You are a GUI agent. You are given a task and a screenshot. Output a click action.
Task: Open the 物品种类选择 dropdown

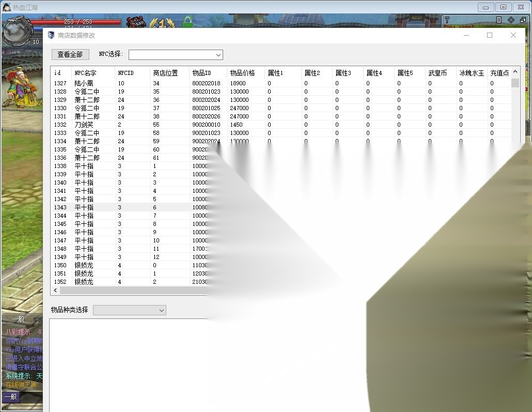(130, 310)
